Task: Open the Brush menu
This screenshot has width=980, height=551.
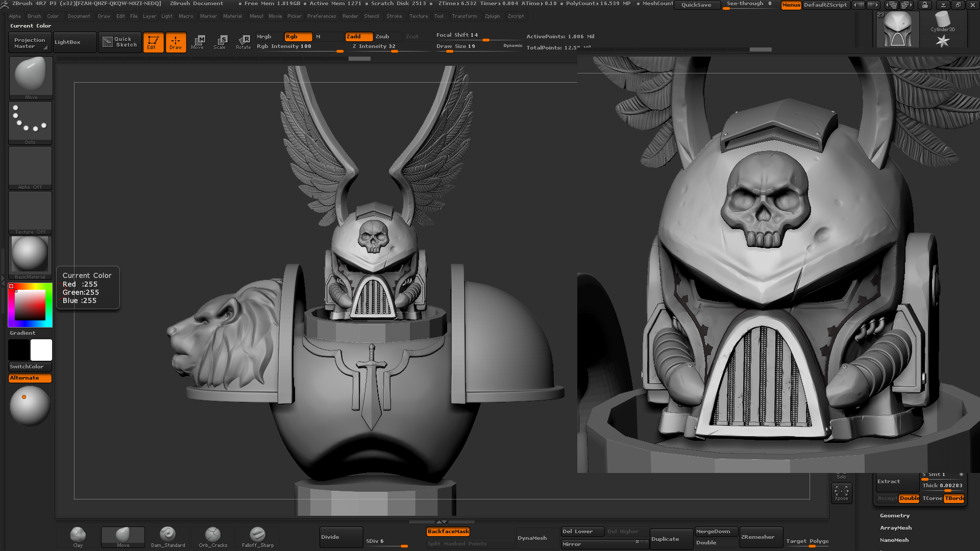Action: click(x=34, y=16)
